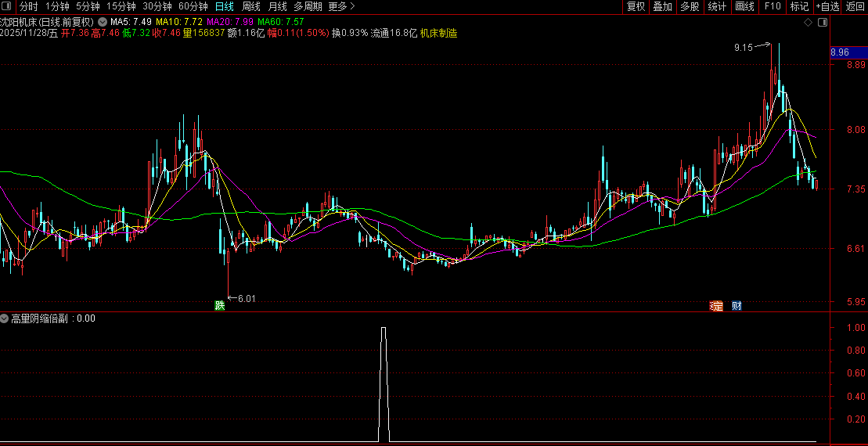Select the 日线 daily tab
Image resolution: width=868 pixels, height=446 pixels.
coord(224,6)
